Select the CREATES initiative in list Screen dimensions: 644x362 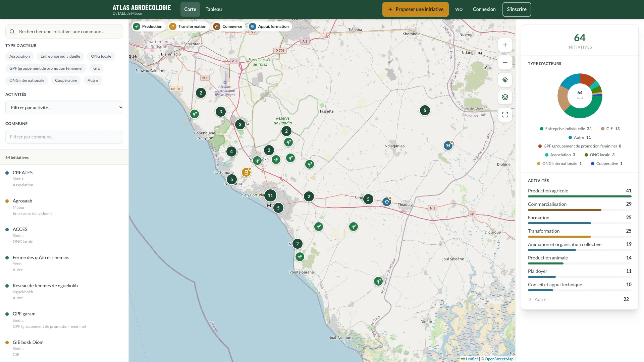coord(64,179)
